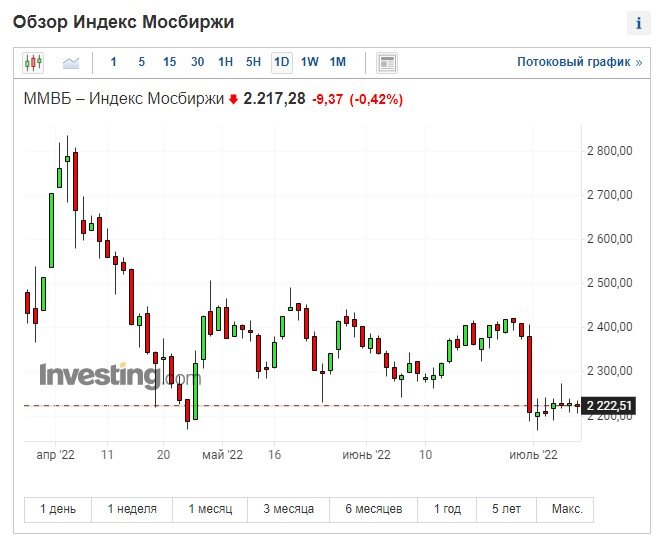Click the 2 500,00 axis label
Screen dimensions: 666x548
pos(610,283)
